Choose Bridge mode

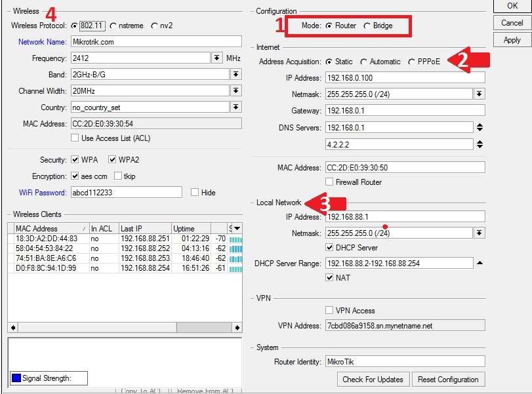pos(367,26)
